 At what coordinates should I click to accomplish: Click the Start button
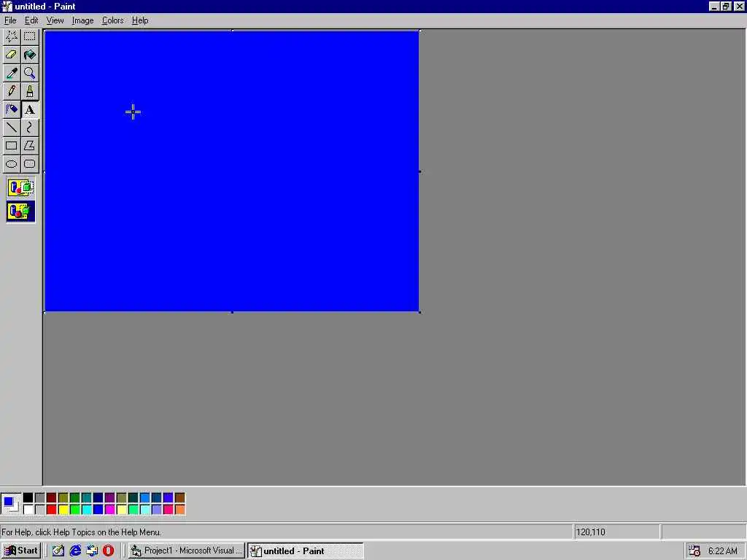click(x=21, y=551)
